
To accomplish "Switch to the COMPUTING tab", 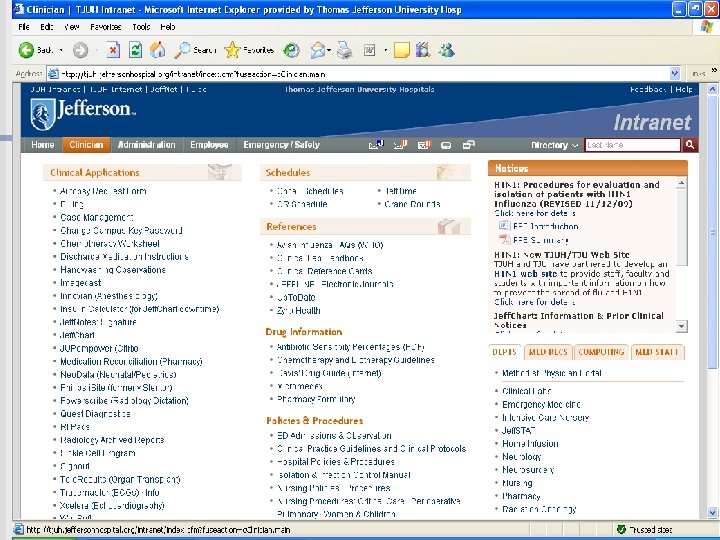I will [x=601, y=352].
